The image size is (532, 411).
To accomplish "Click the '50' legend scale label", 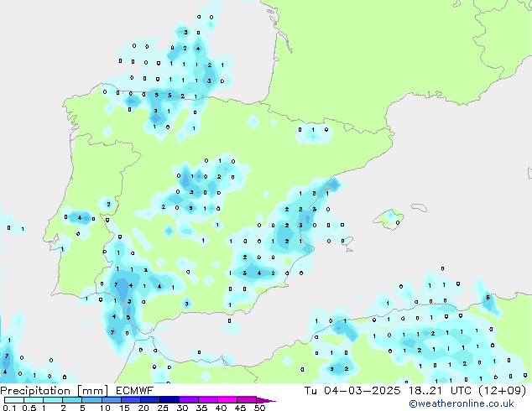I will point(260,408).
